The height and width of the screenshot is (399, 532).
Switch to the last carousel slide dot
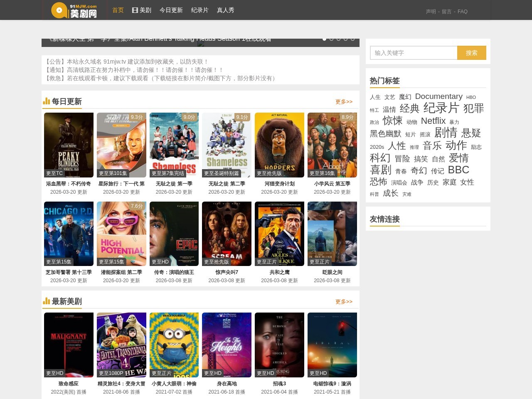pos(352,39)
